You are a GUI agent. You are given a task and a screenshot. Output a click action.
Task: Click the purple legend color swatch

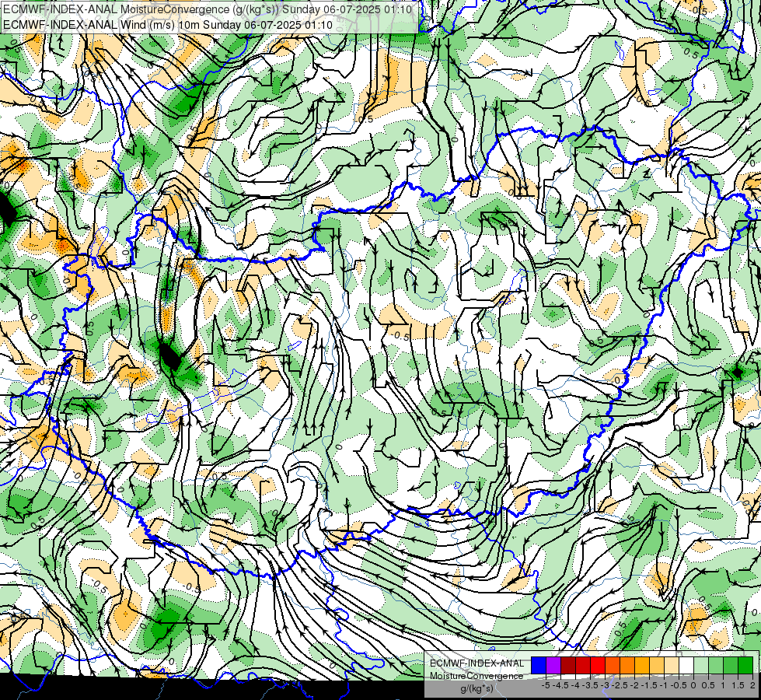coord(553,665)
